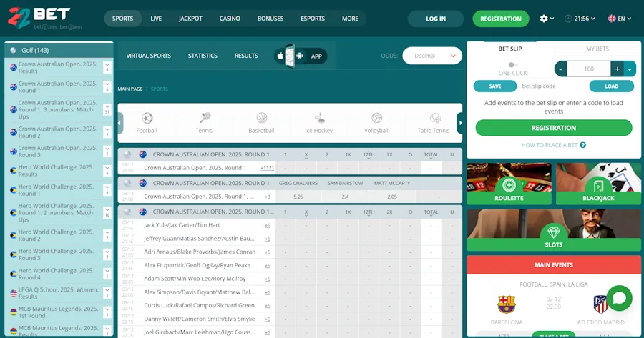Open the Decimal odds format dropdown
This screenshot has height=338, width=644.
pos(432,56)
